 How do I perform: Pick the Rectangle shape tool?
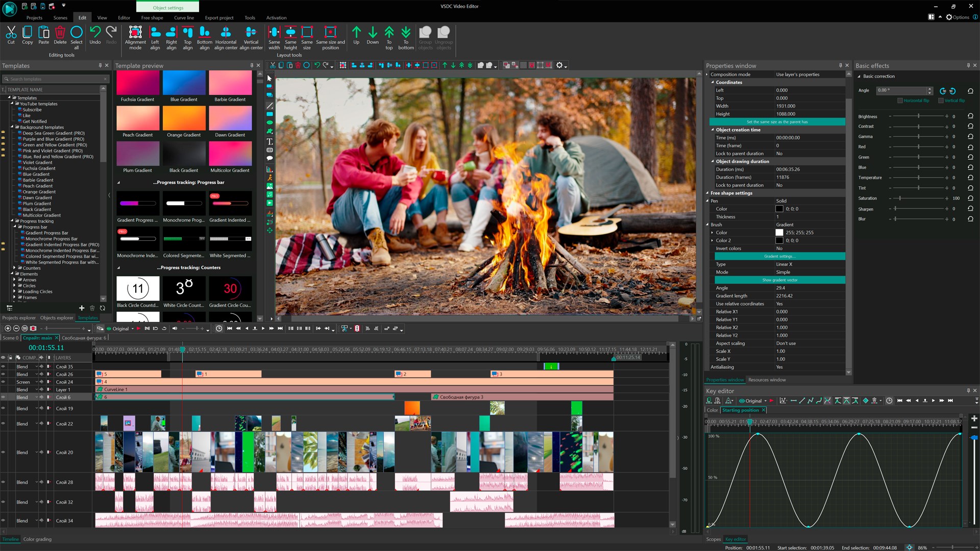269,114
